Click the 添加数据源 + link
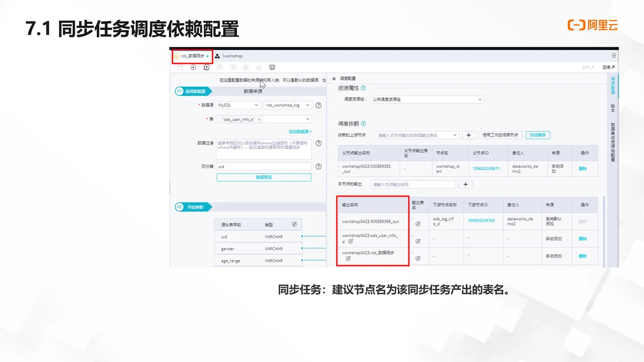Viewport: 644px width, 362px height. coord(300,132)
